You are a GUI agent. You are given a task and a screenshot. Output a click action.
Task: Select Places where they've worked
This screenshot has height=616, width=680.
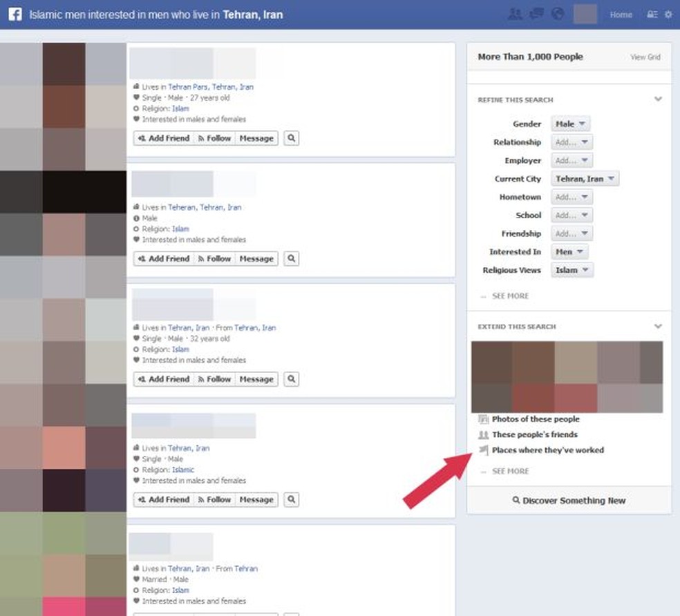(547, 450)
